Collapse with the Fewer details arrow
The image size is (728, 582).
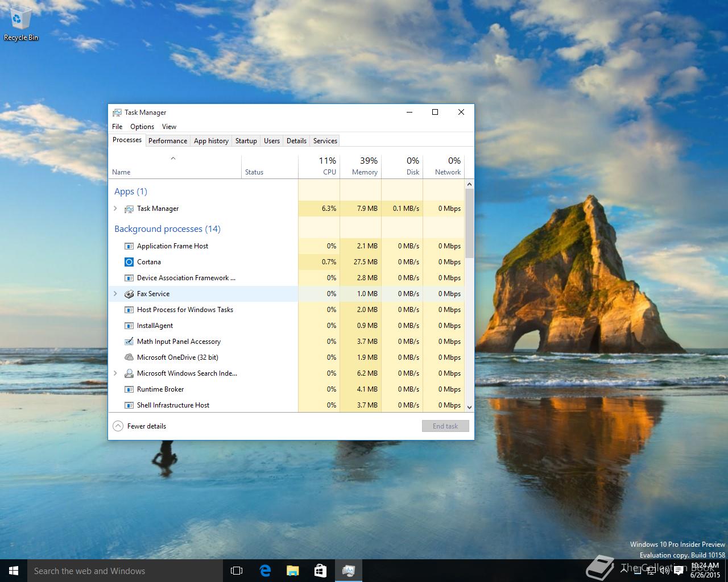[x=118, y=426]
